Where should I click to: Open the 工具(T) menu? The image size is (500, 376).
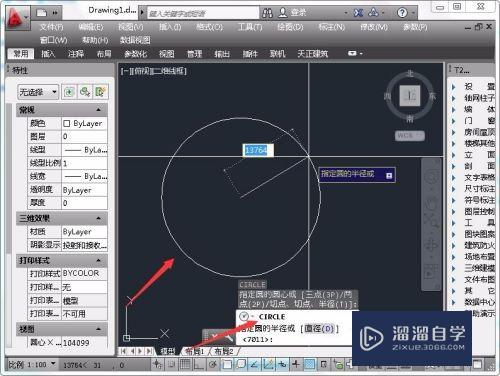pos(250,27)
